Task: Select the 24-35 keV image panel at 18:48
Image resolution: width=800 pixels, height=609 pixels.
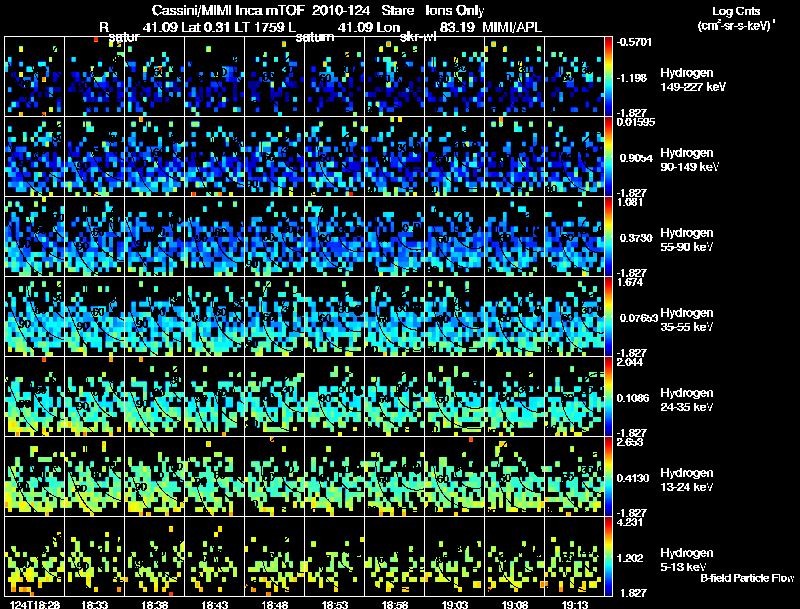Action: pyautogui.click(x=274, y=397)
